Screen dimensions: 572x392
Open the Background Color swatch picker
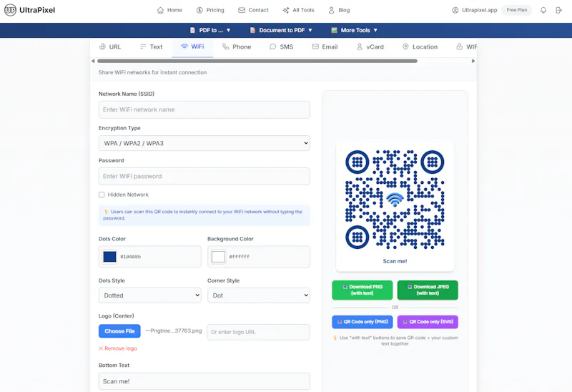pyautogui.click(x=218, y=257)
